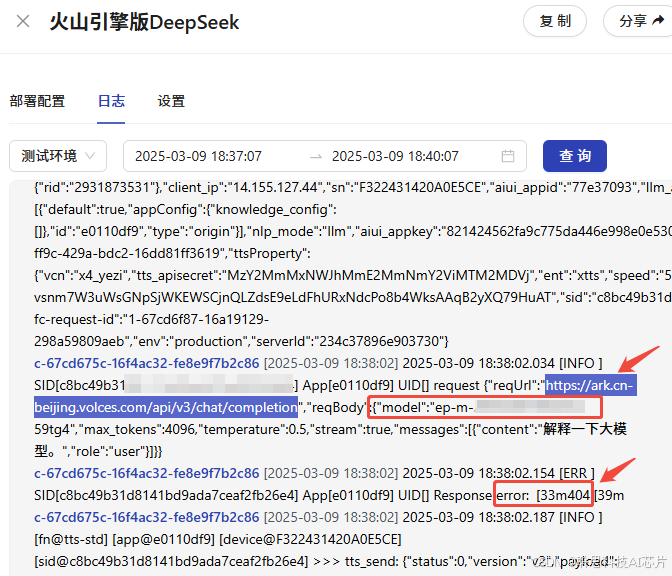This screenshot has height=576, width=672.
Task: Click the 复制 button
Action: point(555,21)
